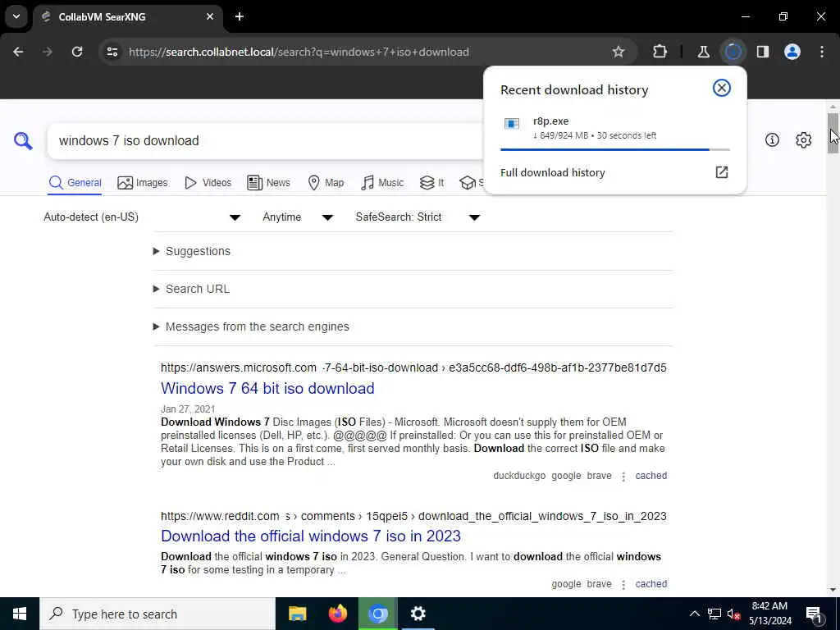Viewport: 840px width, 630px height.
Task: Click the muted volume tray icon
Action: coord(733,614)
